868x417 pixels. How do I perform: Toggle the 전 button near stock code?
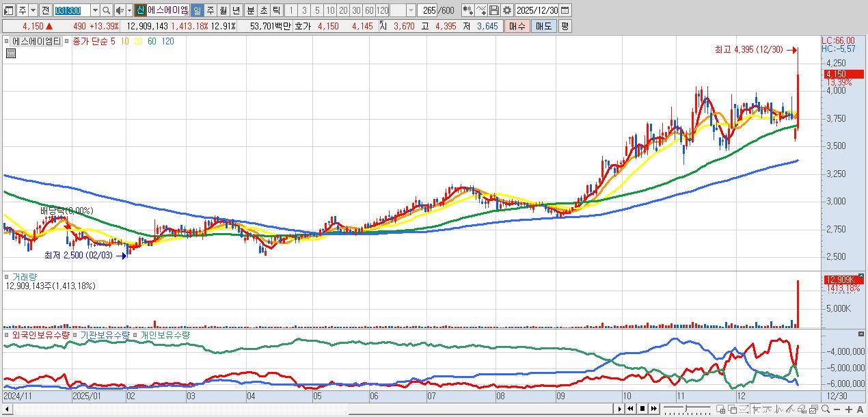pyautogui.click(x=45, y=10)
